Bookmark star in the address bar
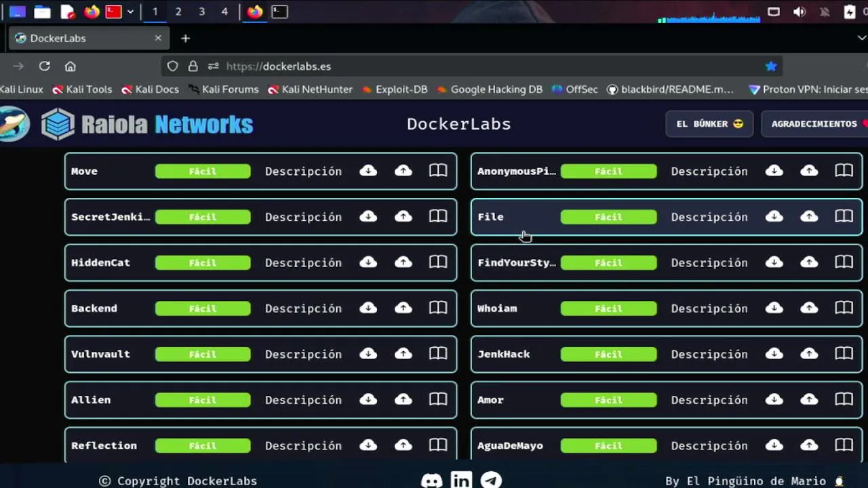The image size is (868, 488). [x=771, y=66]
